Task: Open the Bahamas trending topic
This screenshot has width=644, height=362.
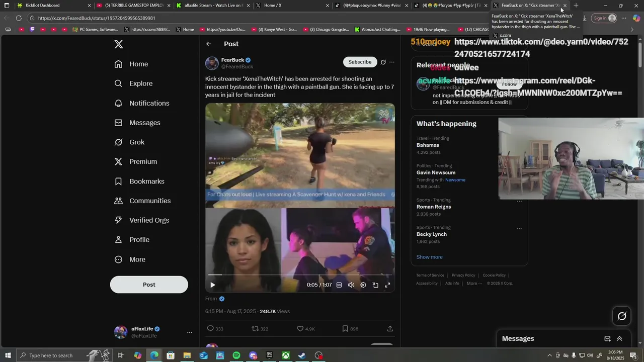Action: coord(428,145)
